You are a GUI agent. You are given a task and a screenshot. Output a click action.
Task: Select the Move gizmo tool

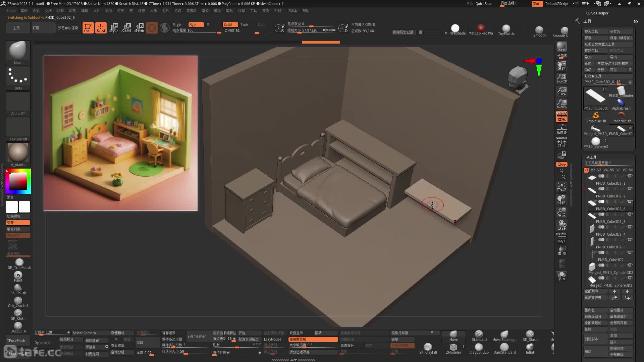114,28
